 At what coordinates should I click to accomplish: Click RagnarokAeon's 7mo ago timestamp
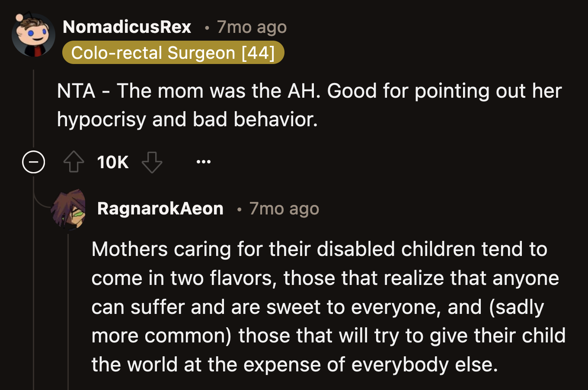(284, 208)
